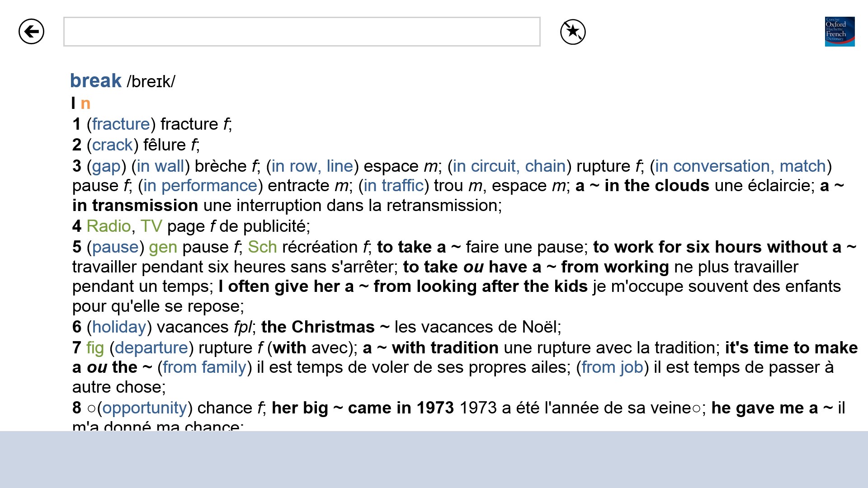The width and height of the screenshot is (868, 488).
Task: Toggle the favorite star icon
Action: pyautogui.click(x=573, y=32)
